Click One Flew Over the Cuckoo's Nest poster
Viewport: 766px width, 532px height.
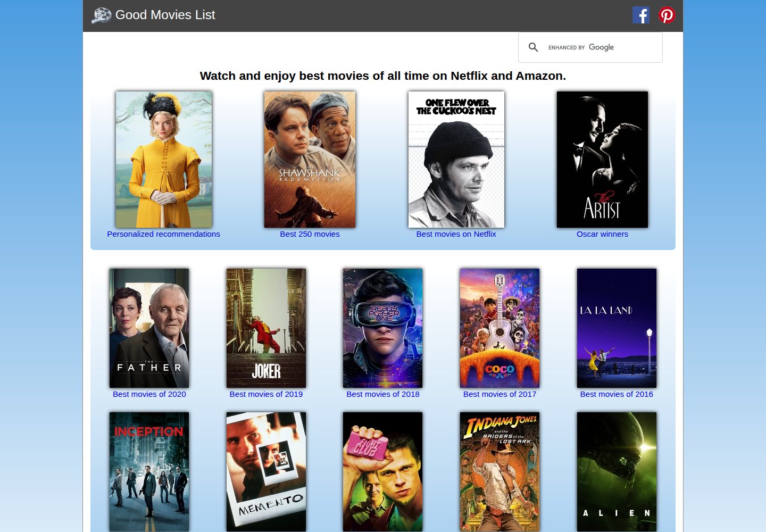tap(456, 160)
